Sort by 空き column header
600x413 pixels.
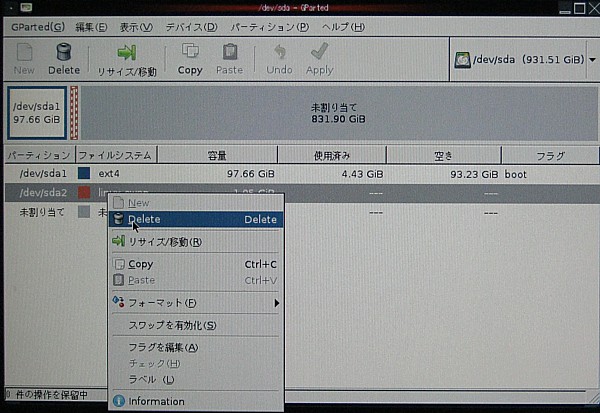pyautogui.click(x=443, y=155)
